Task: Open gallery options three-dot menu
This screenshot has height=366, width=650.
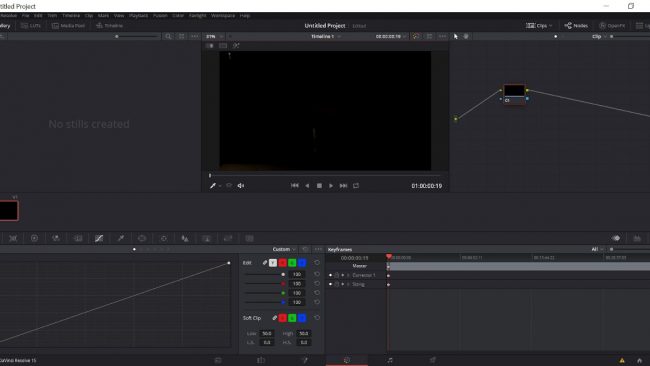Action: 194,36
